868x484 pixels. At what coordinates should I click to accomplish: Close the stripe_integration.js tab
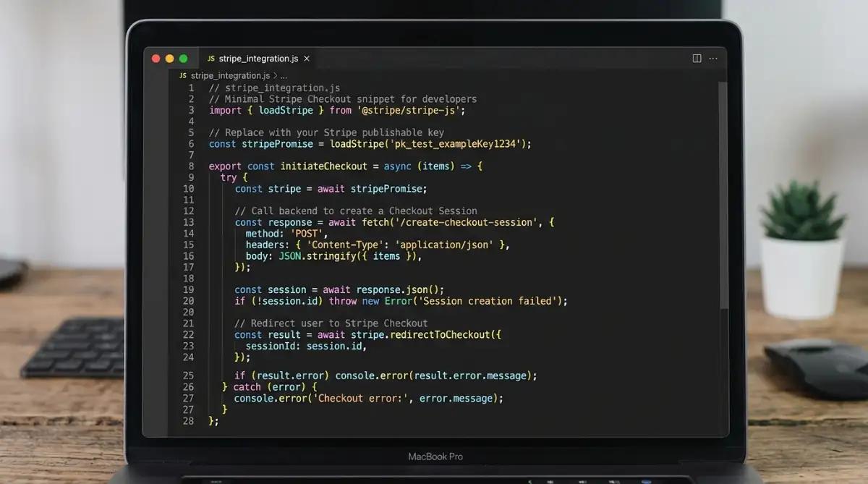(x=307, y=59)
